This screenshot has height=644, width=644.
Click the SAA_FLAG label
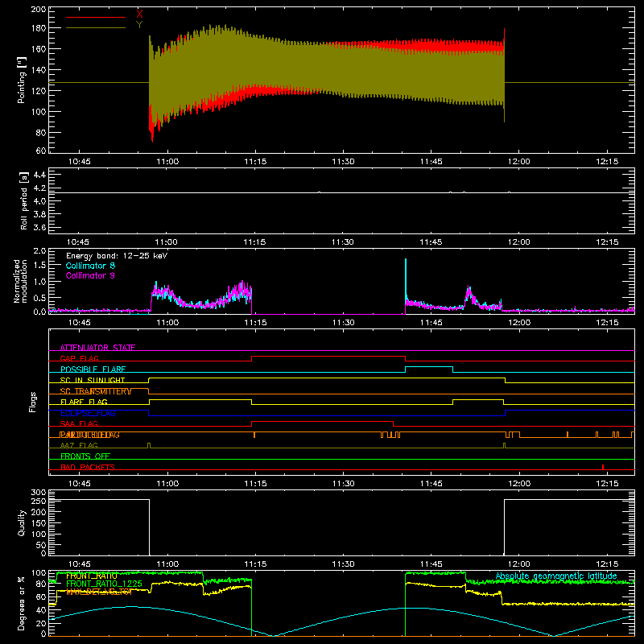point(79,423)
